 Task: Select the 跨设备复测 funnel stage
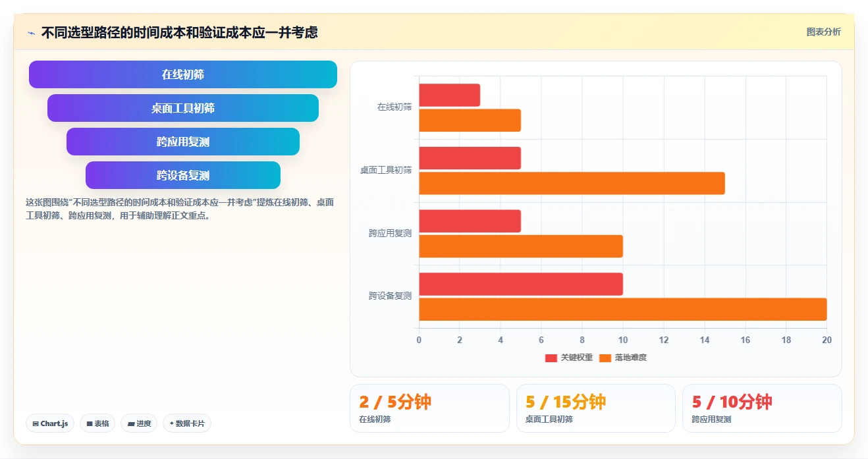pyautogui.click(x=183, y=175)
